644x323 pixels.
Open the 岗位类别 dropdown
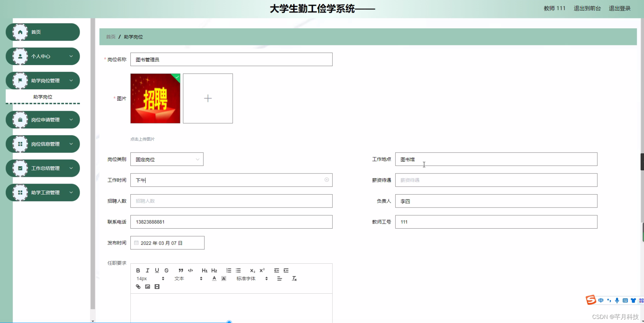tap(167, 159)
